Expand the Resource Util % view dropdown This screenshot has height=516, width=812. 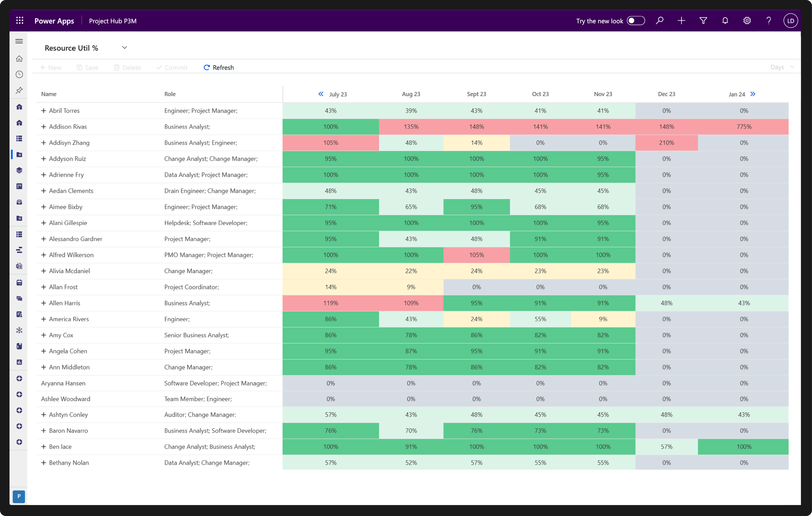click(124, 48)
